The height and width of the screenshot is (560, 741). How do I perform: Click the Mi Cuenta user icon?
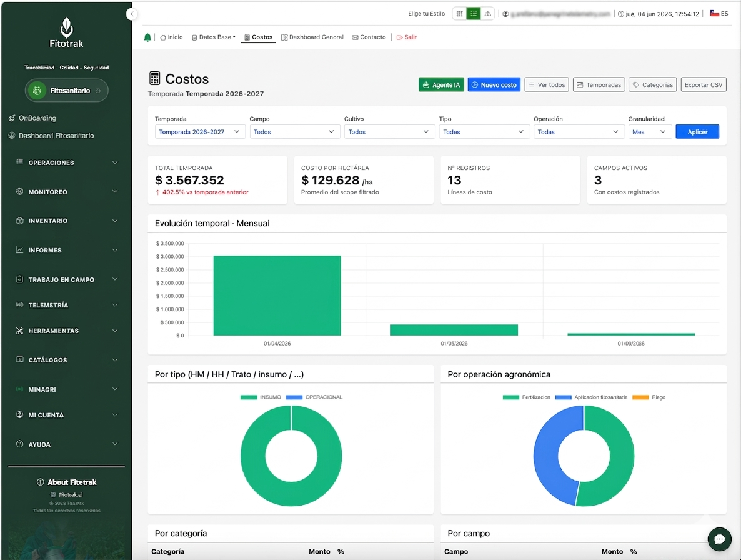point(19,415)
